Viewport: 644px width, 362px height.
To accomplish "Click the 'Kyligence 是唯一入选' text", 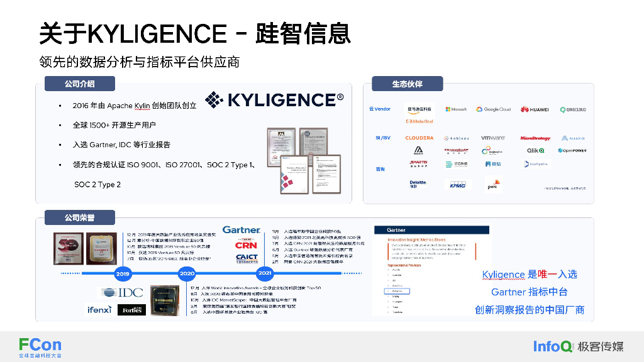I will coord(530,274).
